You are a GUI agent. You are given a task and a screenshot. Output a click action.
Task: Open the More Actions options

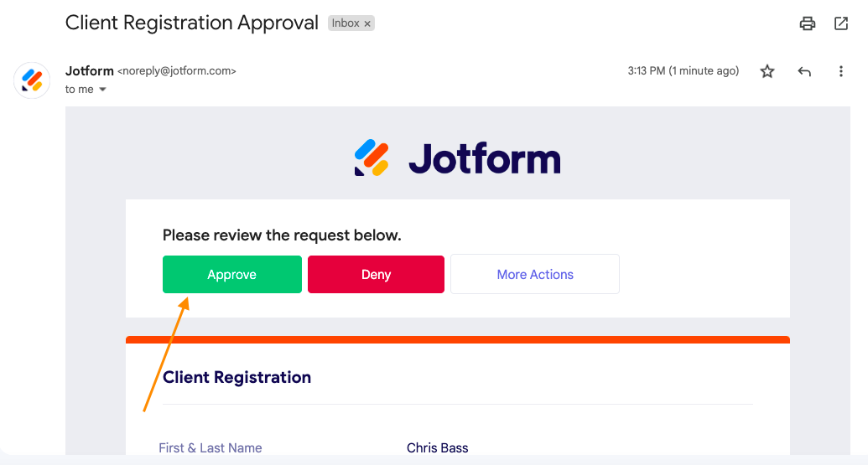click(535, 275)
